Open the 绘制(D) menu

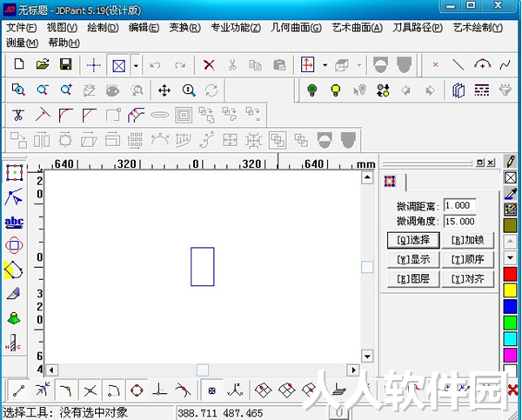(x=103, y=28)
